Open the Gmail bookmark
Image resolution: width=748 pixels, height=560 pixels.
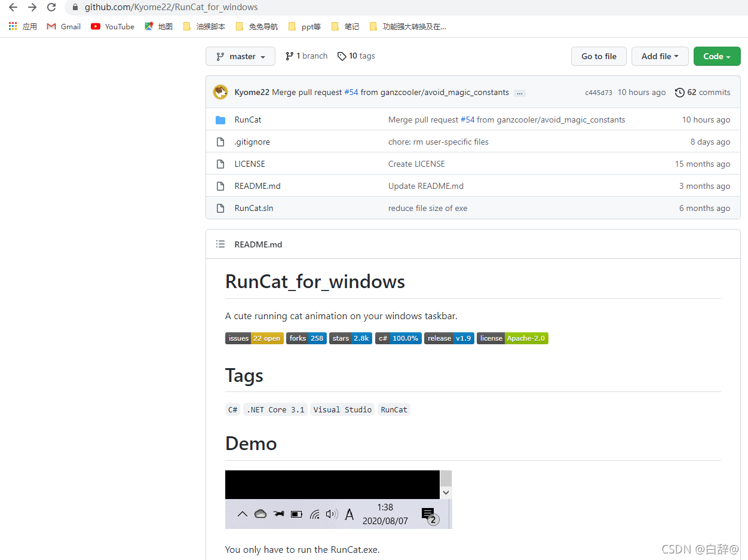click(x=64, y=26)
